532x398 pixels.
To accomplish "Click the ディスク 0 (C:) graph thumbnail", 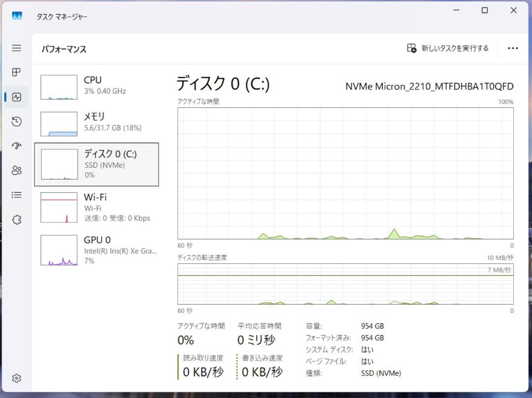I will tap(59, 164).
